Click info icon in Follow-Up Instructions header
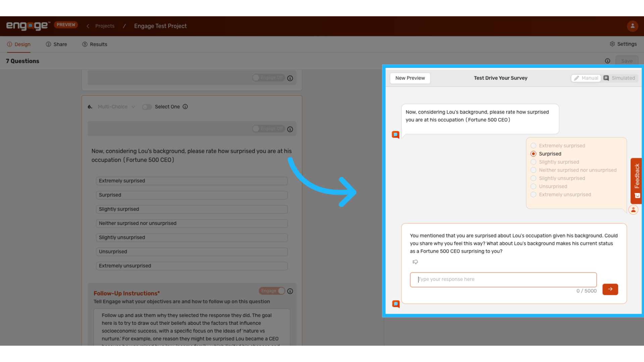 tap(290, 291)
